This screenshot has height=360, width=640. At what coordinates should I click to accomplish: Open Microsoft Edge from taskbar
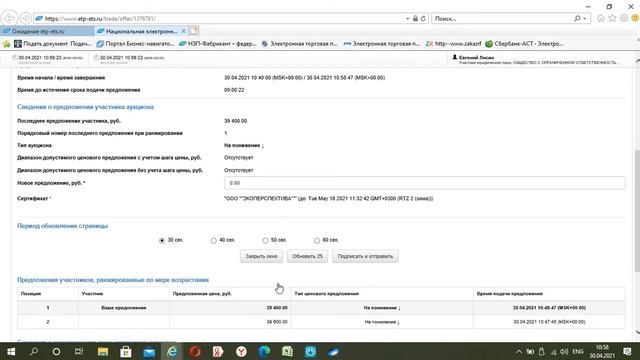[264, 351]
